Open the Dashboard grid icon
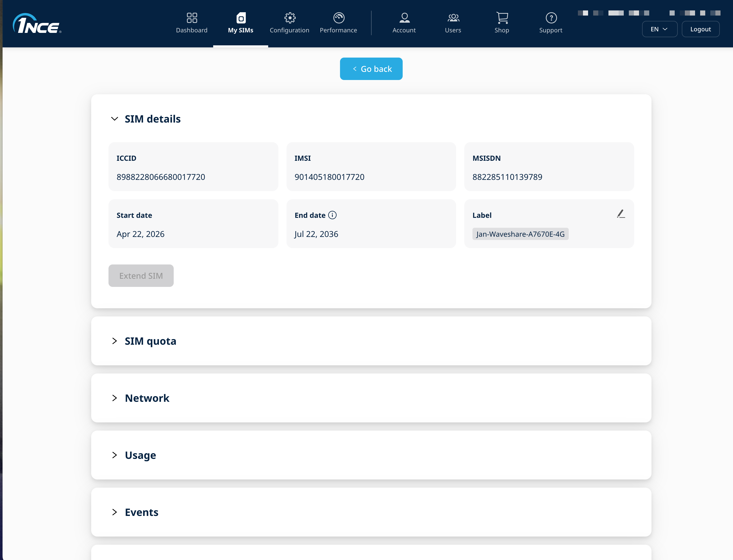 (192, 18)
